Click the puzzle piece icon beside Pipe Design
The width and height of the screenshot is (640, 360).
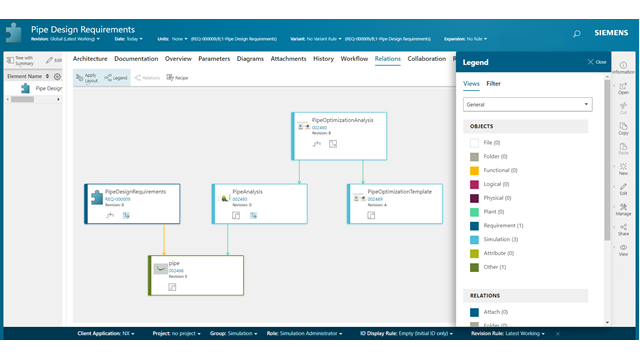[x=25, y=88]
